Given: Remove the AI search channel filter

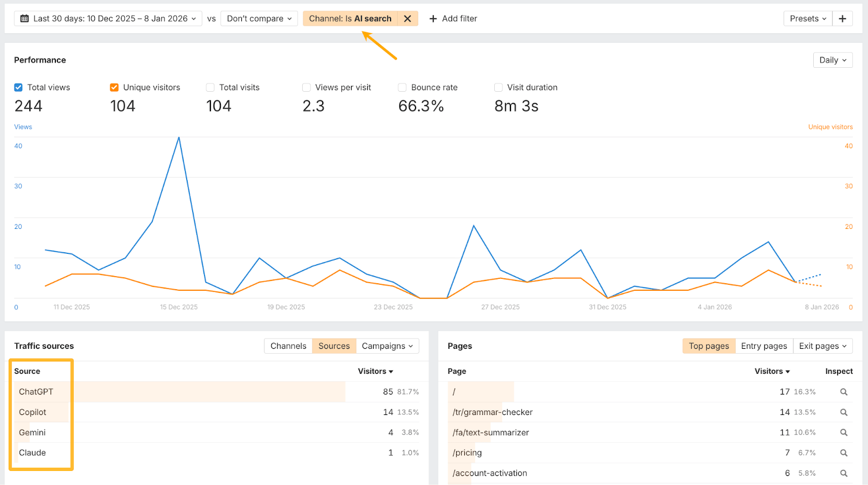Looking at the screenshot, I should point(407,18).
